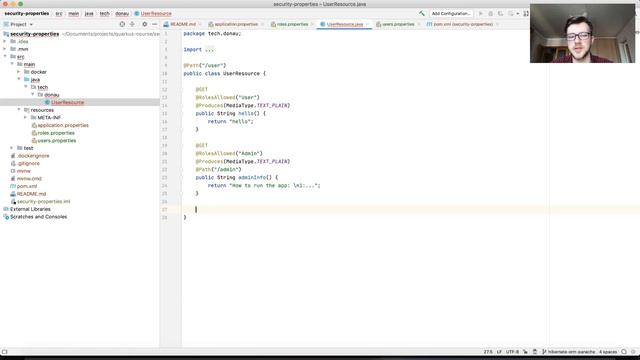Click the Expand/Collapse all icon in Project panel
The height and width of the screenshot is (360, 640).
tap(132, 24)
